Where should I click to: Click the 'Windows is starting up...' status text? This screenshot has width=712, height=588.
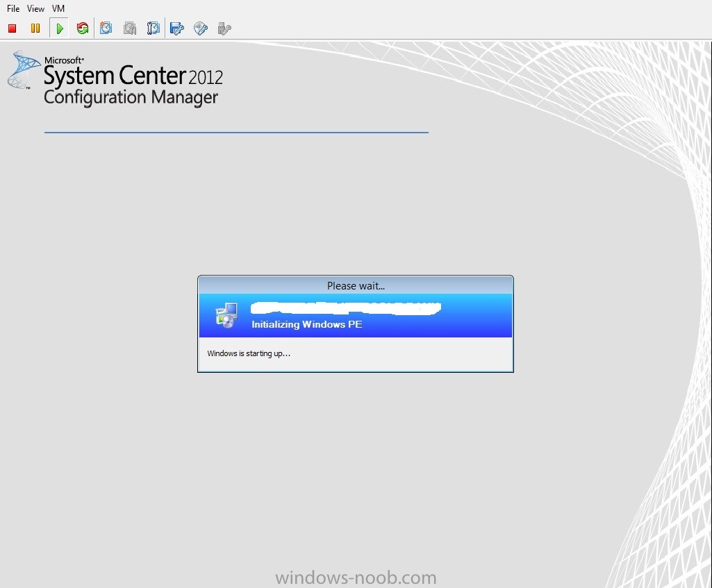point(249,353)
